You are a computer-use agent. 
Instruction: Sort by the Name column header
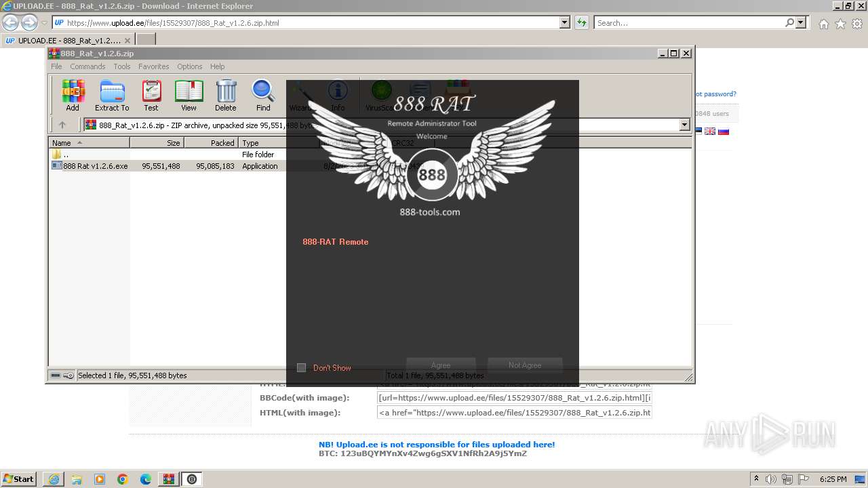tap(89, 143)
